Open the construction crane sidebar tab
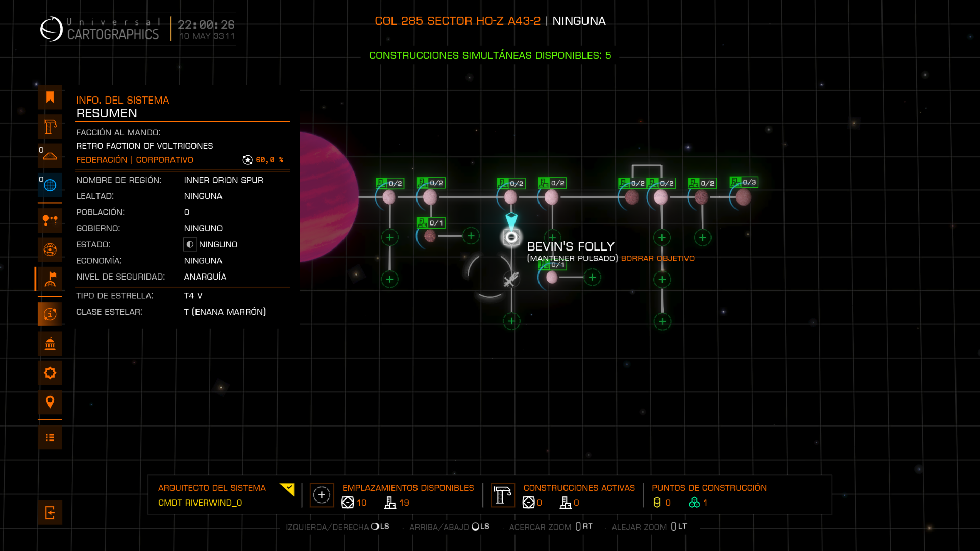The width and height of the screenshot is (980, 551). point(50,127)
